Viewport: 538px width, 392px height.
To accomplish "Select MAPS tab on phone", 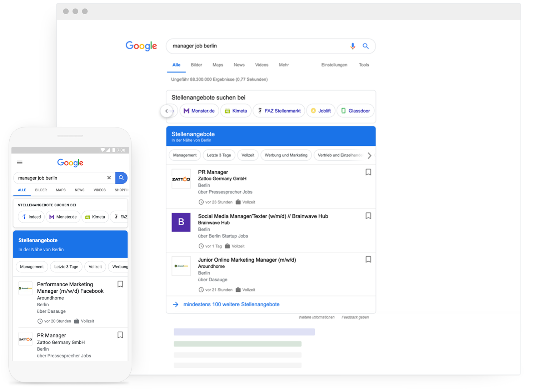I will [x=61, y=190].
